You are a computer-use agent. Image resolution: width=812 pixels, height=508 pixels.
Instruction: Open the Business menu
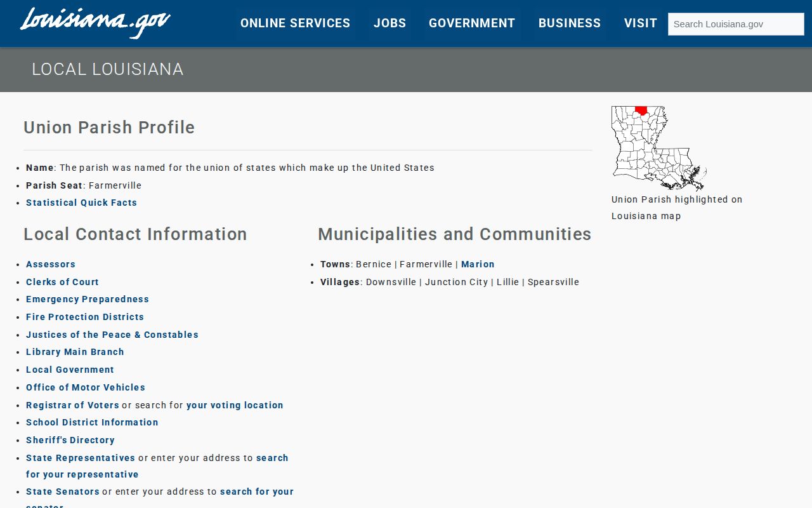pyautogui.click(x=570, y=23)
